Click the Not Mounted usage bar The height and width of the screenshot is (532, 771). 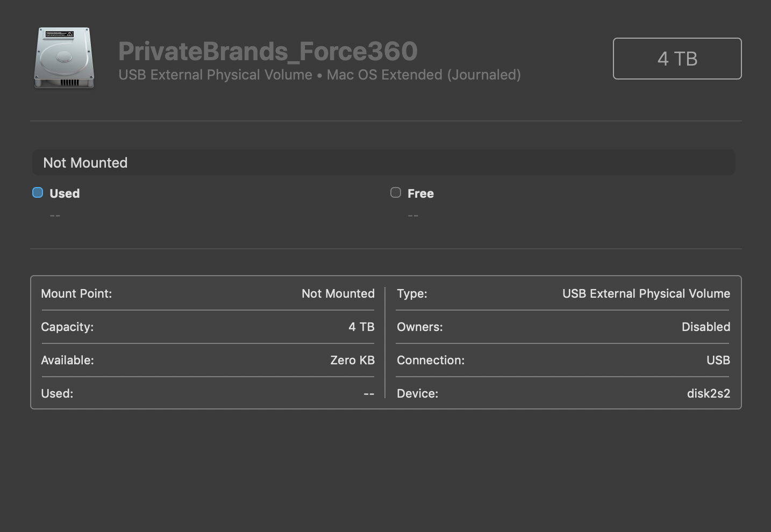[x=383, y=162]
